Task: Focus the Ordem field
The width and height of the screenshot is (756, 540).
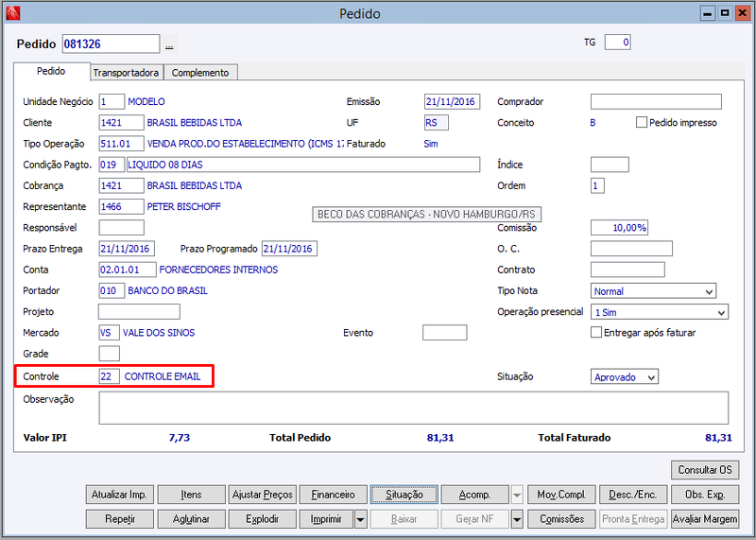Action: point(597,185)
